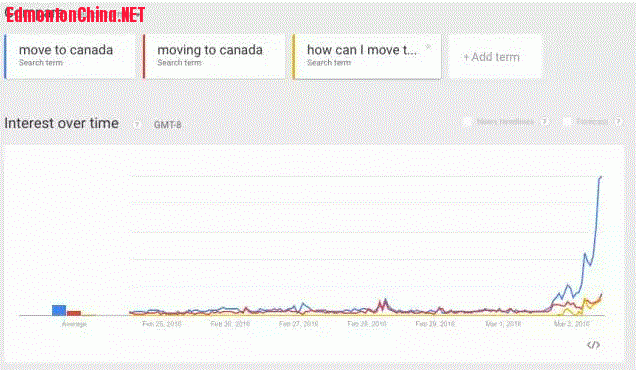636x370 pixels.
Task: Remove the 'how can I move t...' term
Action: pos(428,47)
